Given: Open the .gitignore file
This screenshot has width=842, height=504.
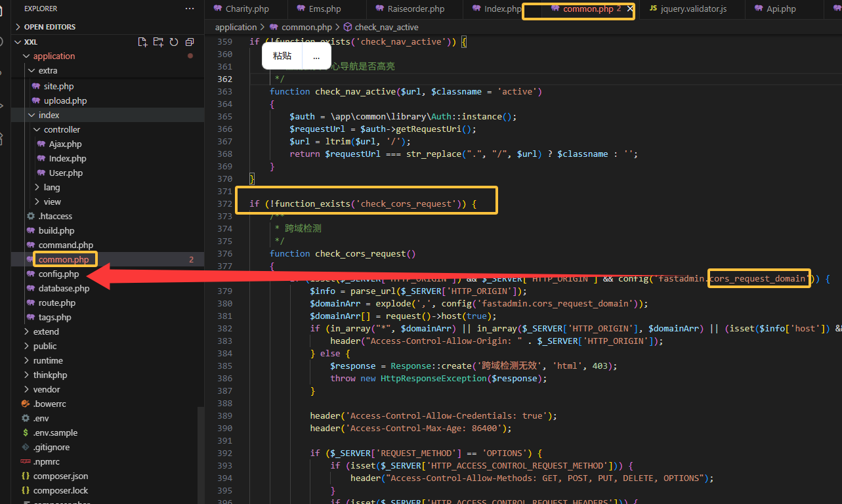Looking at the screenshot, I should (x=51, y=448).
